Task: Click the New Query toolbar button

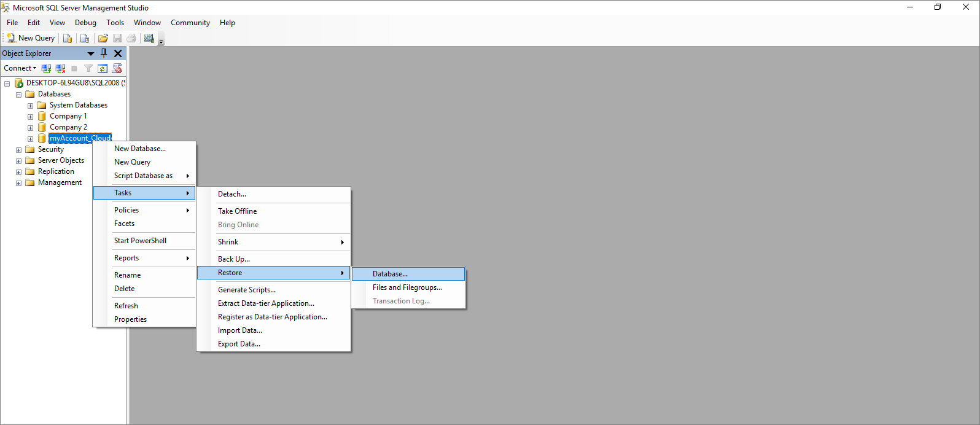Action: pyautogui.click(x=31, y=38)
